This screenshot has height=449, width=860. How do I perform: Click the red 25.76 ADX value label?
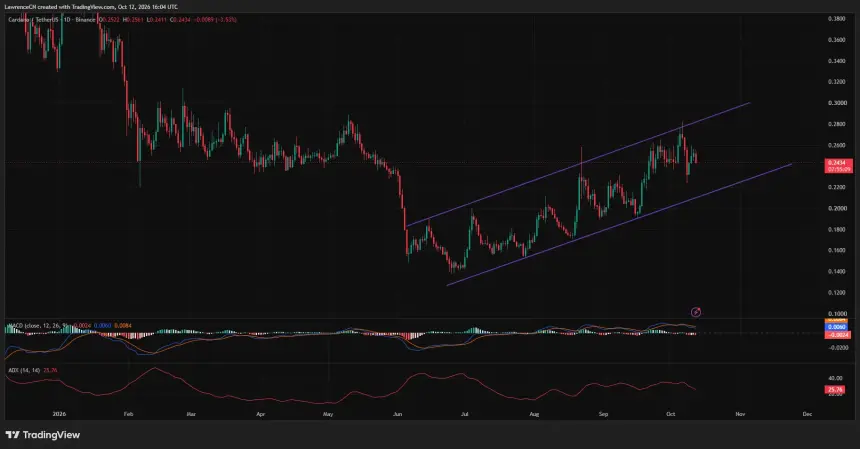[x=835, y=390]
